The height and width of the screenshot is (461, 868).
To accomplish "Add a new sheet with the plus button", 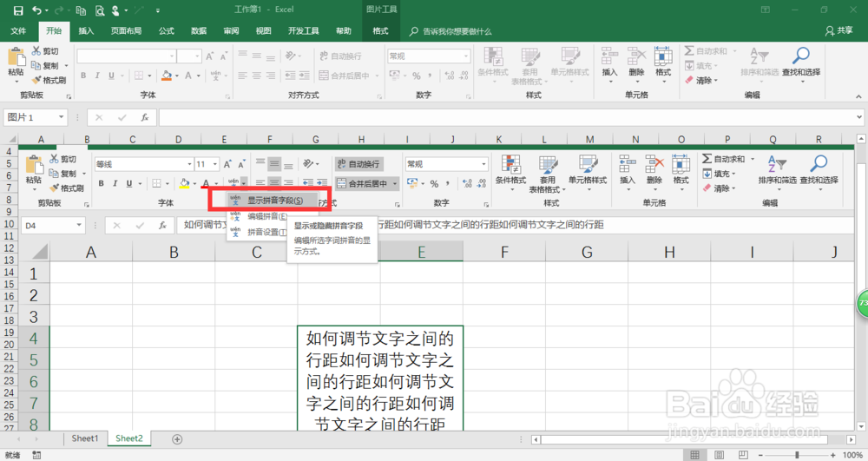I will click(177, 439).
